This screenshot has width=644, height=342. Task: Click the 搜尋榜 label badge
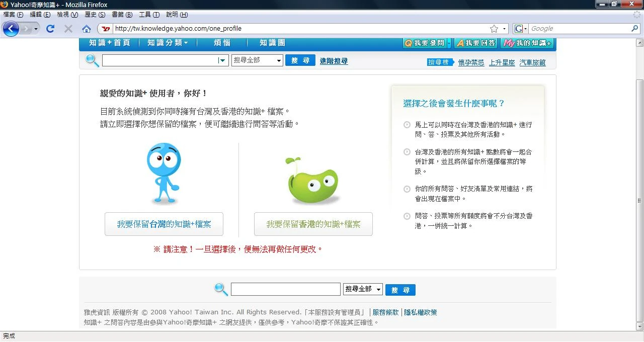pos(441,62)
